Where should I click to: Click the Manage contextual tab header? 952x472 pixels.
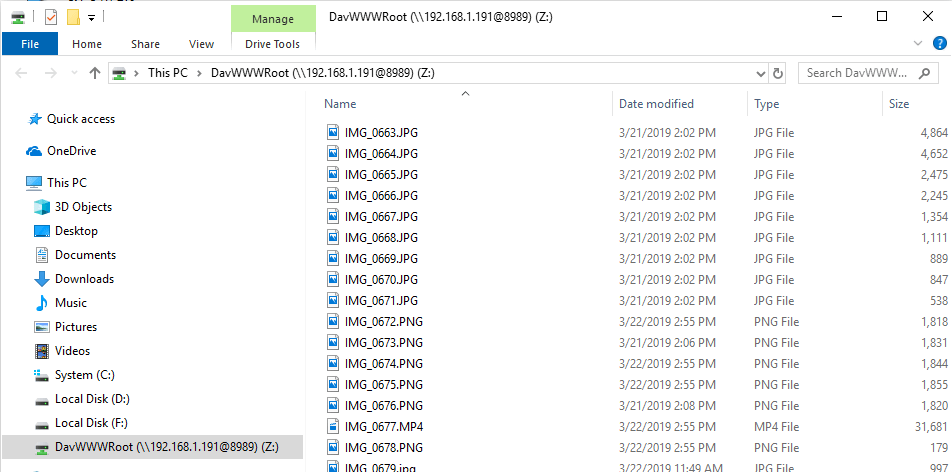pyautogui.click(x=273, y=19)
